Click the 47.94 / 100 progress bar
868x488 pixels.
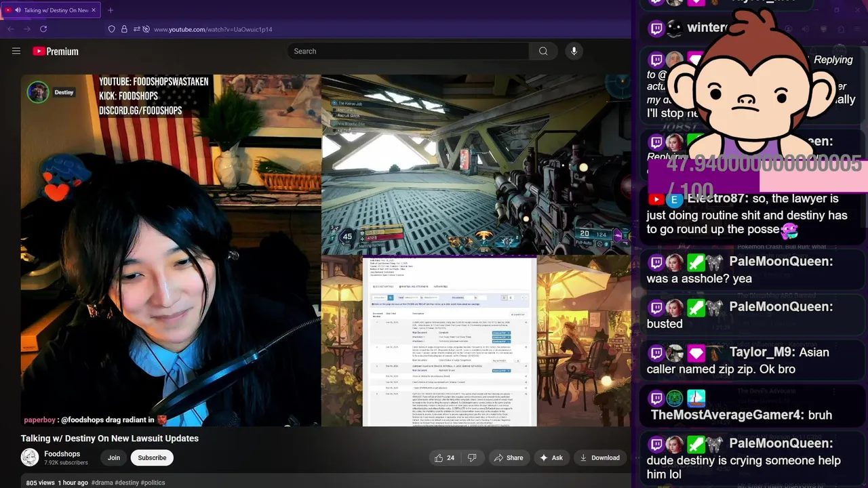(758, 176)
